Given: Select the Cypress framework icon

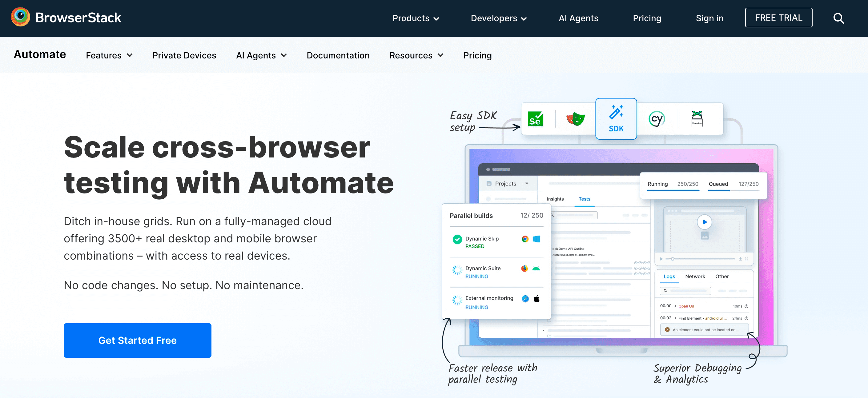Looking at the screenshot, I should pyautogui.click(x=657, y=119).
